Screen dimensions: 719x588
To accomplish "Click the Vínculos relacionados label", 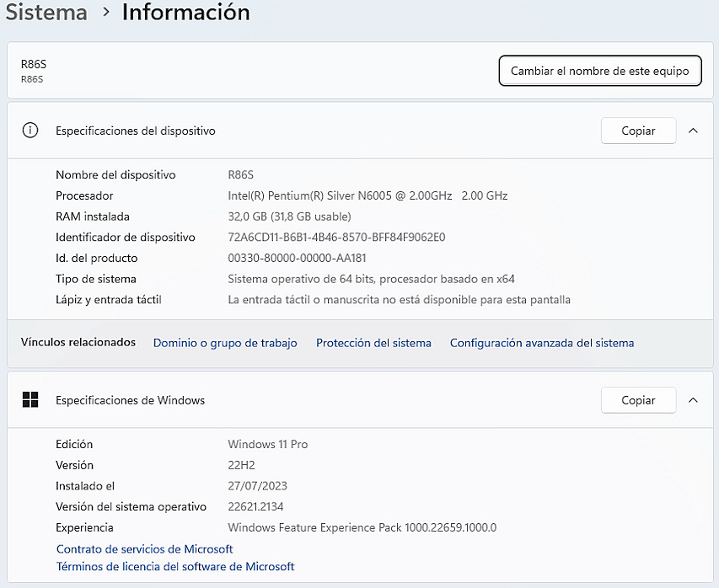I will click(78, 342).
